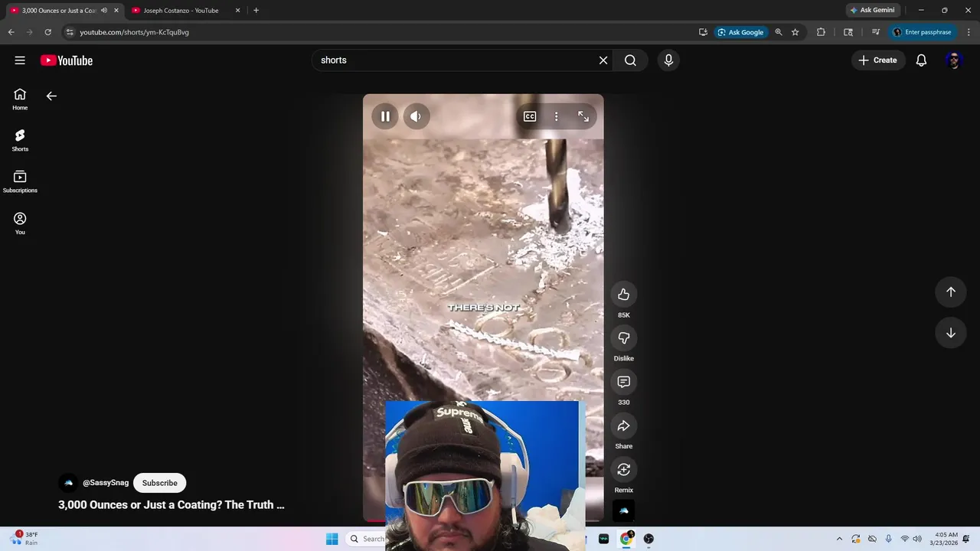Open the Chrome icon in taskbar
Viewport: 980px width, 551px height.
coord(626,539)
